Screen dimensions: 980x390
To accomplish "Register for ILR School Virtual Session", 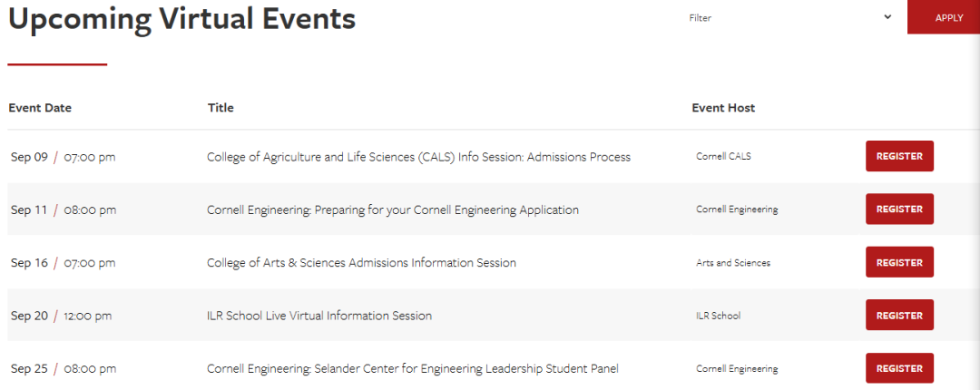I will point(899,316).
